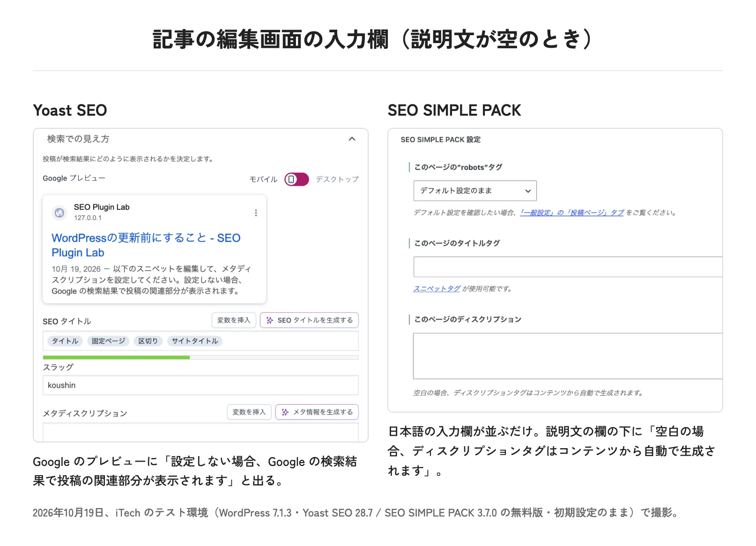
Task: Toggle the モバイル/デスクトップ preview switch
Action: point(296,179)
